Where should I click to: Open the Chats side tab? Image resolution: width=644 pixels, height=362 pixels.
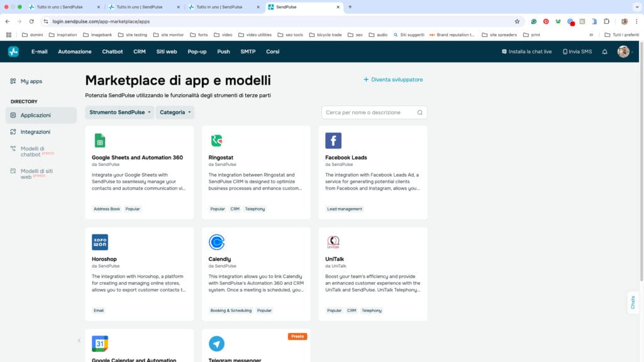633,302
